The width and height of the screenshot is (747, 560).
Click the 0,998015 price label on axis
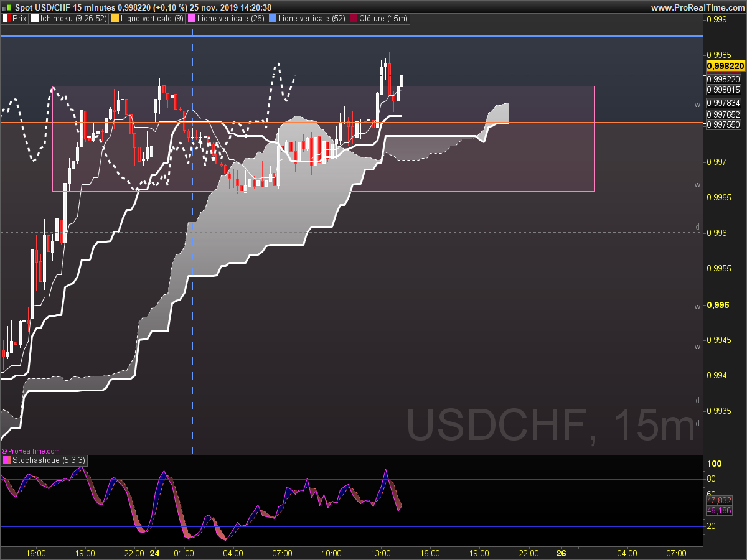pos(724,90)
